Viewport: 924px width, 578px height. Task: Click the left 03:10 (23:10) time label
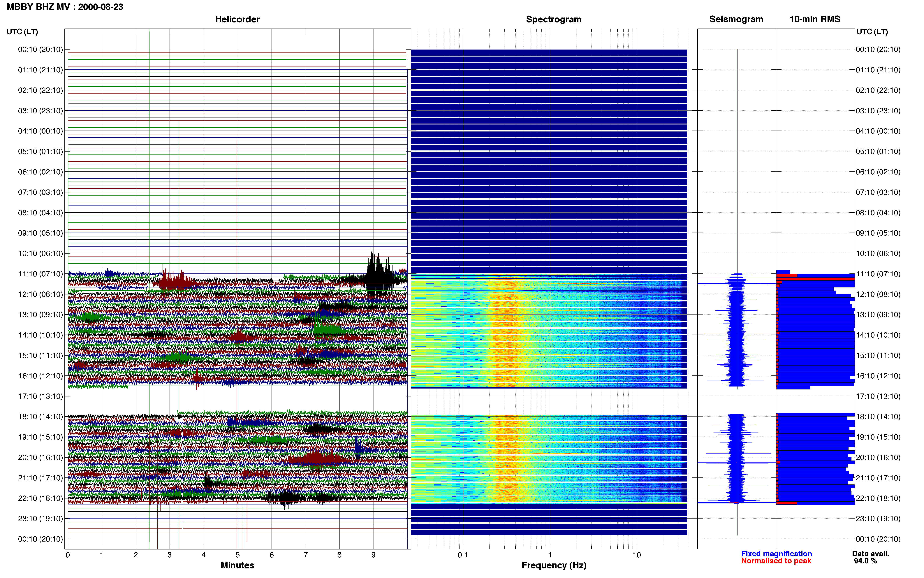pyautogui.click(x=41, y=111)
